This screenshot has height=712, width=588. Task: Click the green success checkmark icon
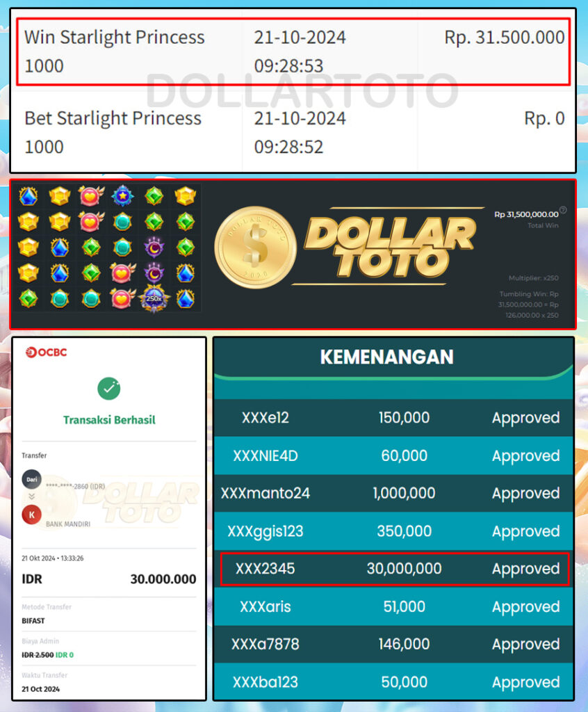click(109, 389)
